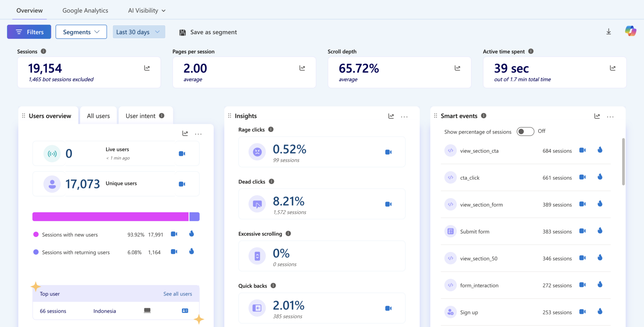Open heatmaps for Submit form event
This screenshot has width=644, height=327.
click(x=600, y=231)
